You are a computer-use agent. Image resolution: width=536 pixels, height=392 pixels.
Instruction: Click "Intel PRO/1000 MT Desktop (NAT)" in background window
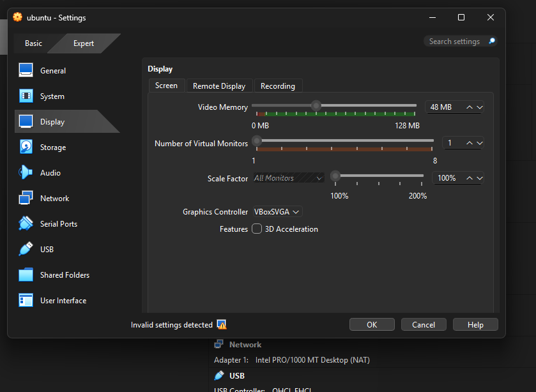pos(312,360)
